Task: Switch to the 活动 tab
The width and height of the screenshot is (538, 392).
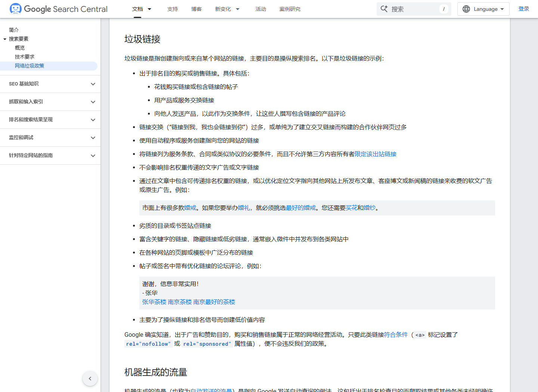Action: (261, 9)
